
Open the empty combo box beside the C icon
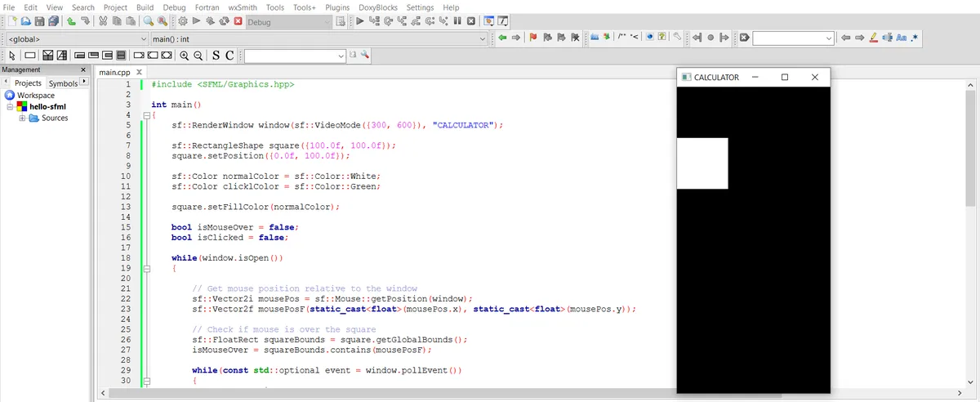pyautogui.click(x=296, y=56)
